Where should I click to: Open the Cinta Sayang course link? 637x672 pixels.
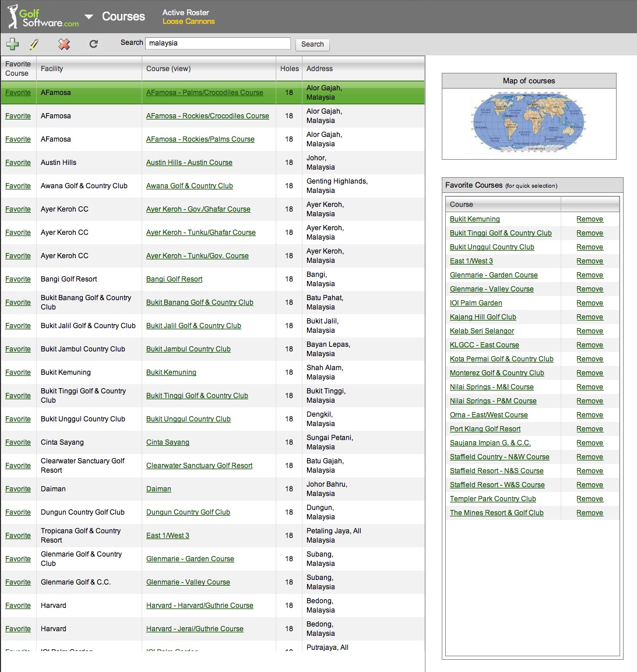click(168, 442)
